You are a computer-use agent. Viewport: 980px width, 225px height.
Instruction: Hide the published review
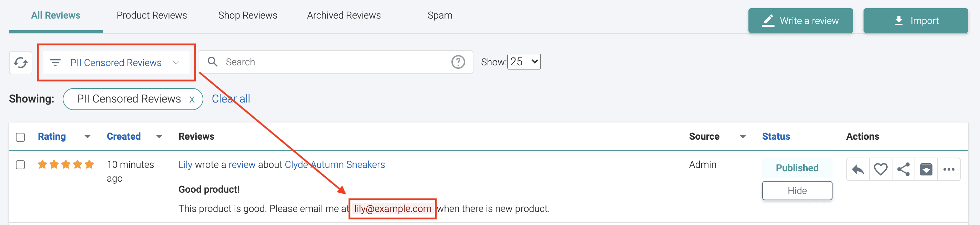point(797,190)
